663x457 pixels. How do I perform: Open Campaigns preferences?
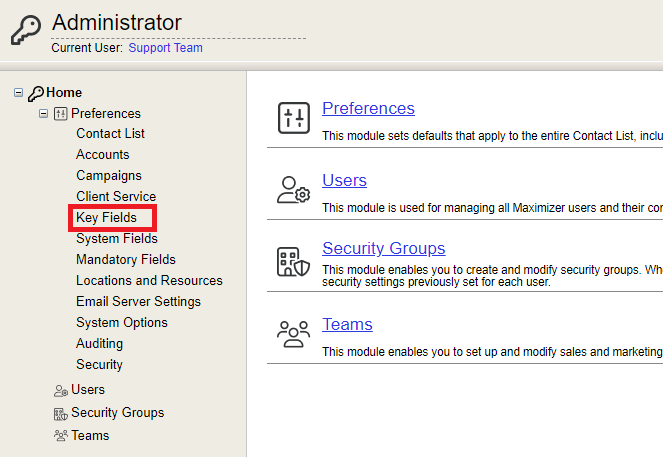[x=109, y=175]
